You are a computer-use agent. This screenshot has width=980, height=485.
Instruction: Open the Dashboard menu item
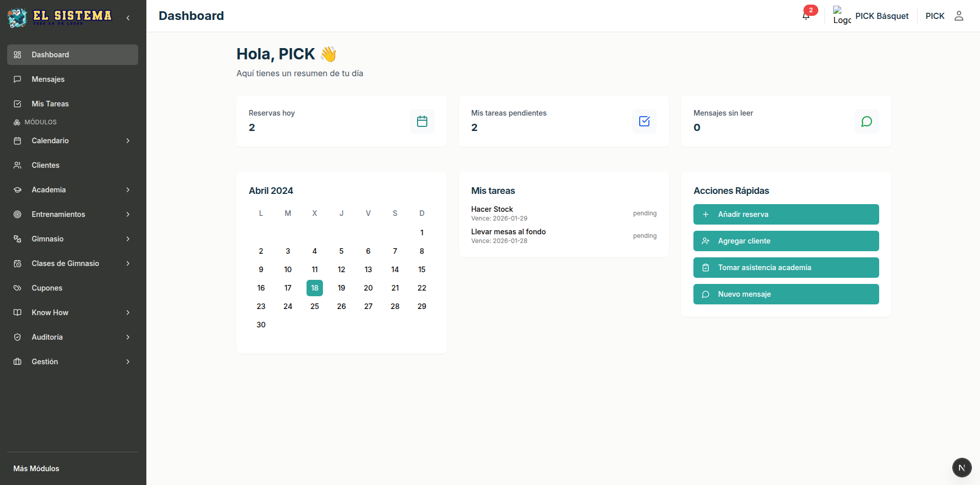(72, 54)
